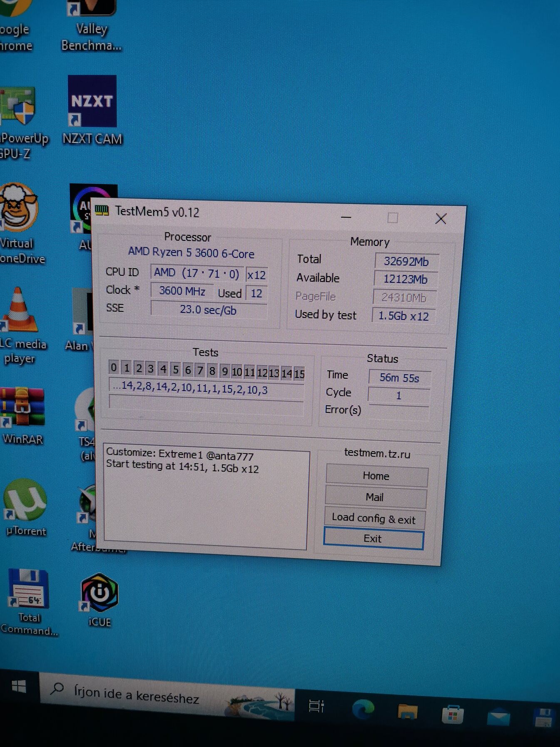
Task: Open the Windows Start menu
Action: click(19, 686)
